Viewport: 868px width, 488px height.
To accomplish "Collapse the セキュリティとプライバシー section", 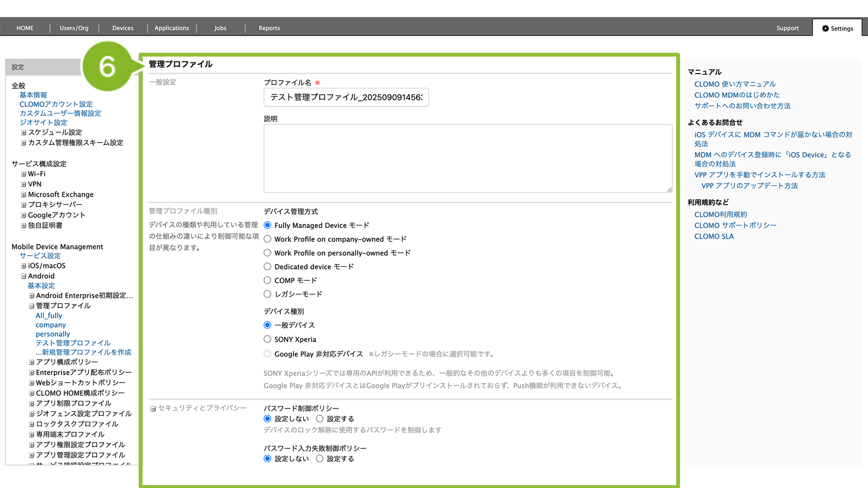I will pyautogui.click(x=153, y=408).
